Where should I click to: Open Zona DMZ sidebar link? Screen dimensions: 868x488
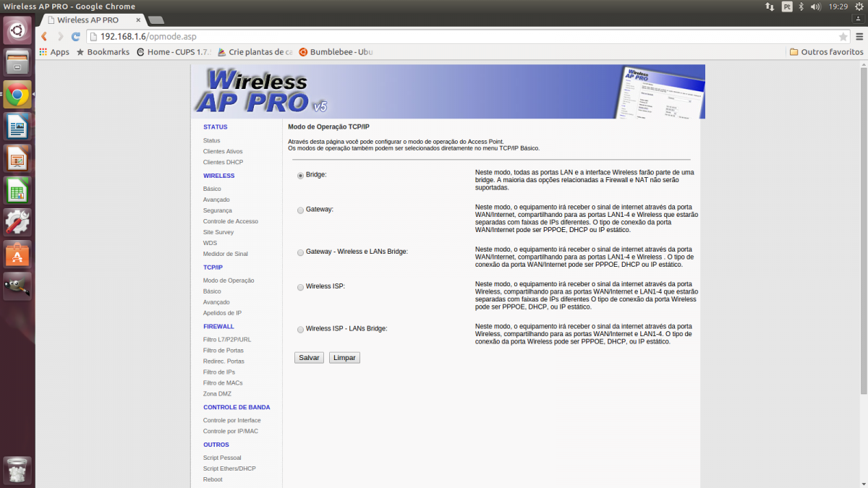217,394
